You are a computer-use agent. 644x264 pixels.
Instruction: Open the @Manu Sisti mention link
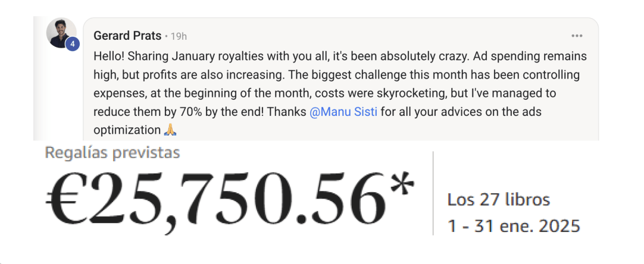(343, 112)
